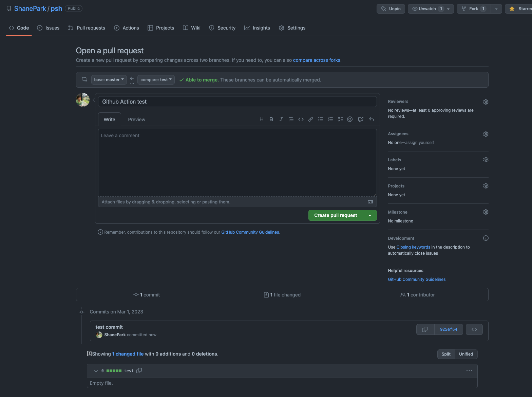Open Reviewers gear settings
Image resolution: width=532 pixels, height=397 pixels.
[x=486, y=102]
